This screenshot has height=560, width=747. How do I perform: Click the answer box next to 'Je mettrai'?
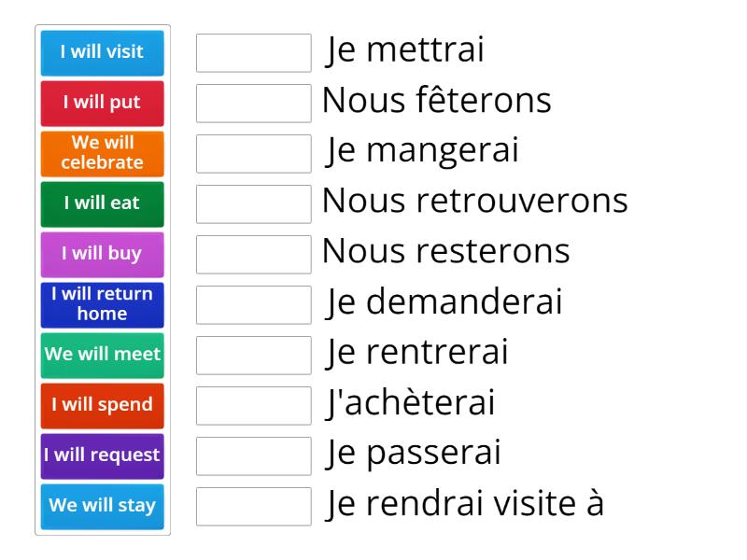click(253, 53)
